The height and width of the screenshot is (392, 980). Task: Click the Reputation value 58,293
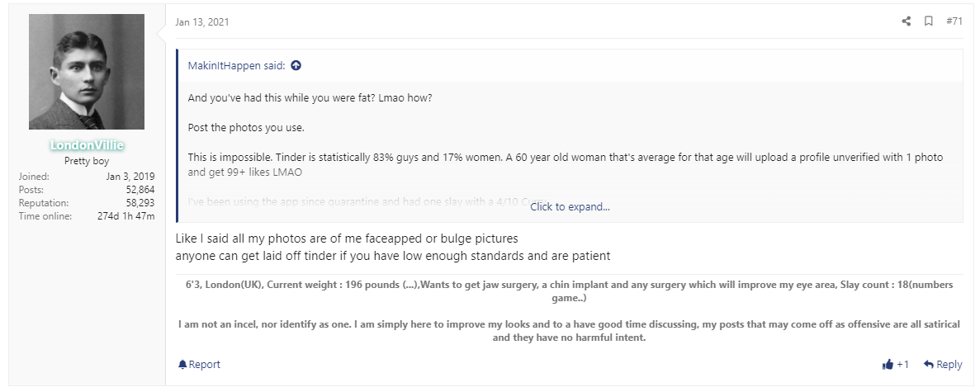point(140,203)
